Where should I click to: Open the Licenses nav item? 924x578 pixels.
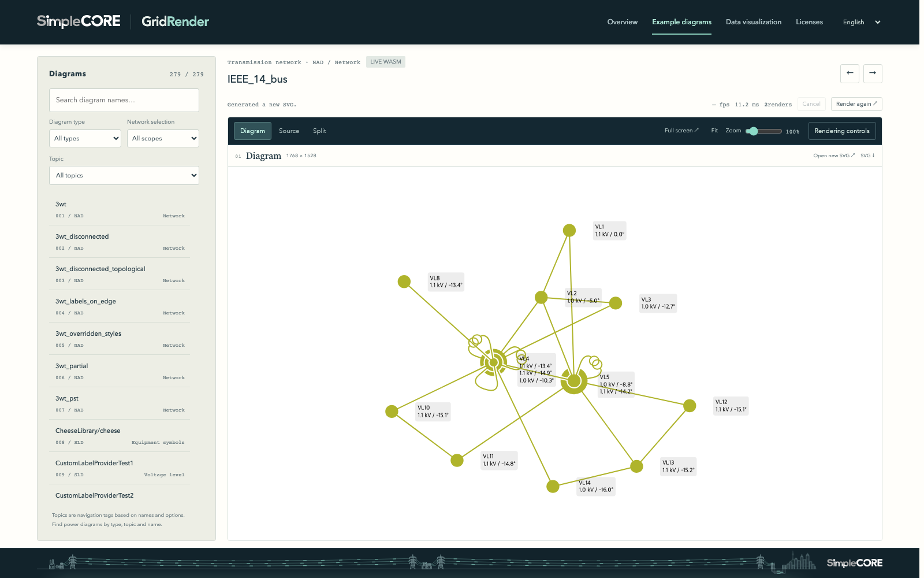pos(809,22)
